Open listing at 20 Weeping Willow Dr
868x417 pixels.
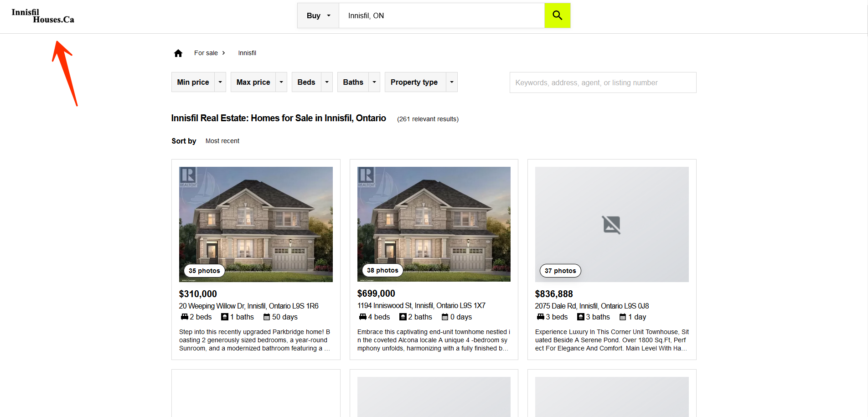click(x=248, y=306)
